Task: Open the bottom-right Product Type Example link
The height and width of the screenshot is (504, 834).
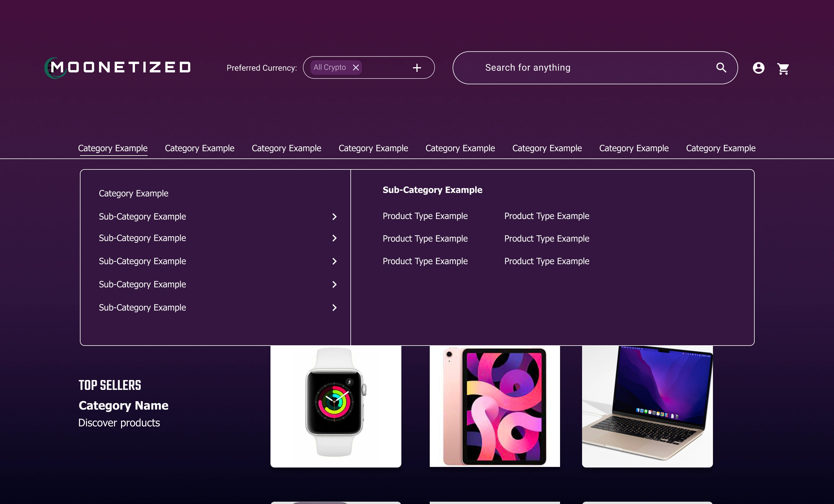Action: 547,261
